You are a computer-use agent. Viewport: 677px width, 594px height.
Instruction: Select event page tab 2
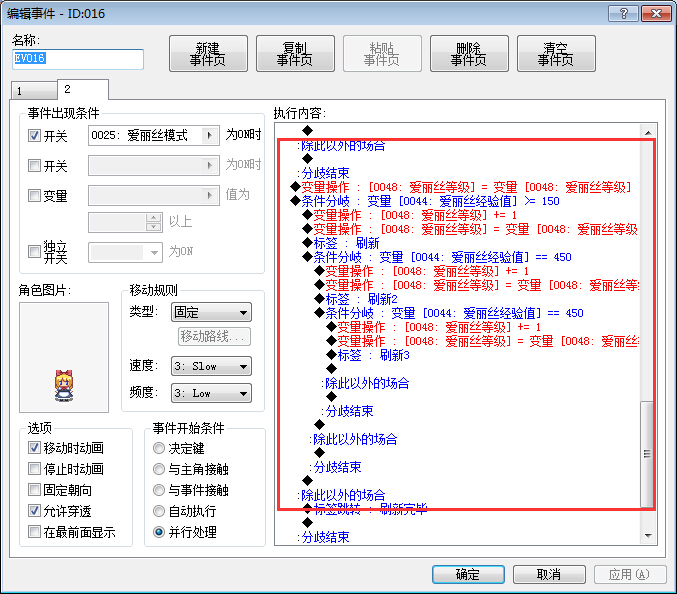point(83,89)
